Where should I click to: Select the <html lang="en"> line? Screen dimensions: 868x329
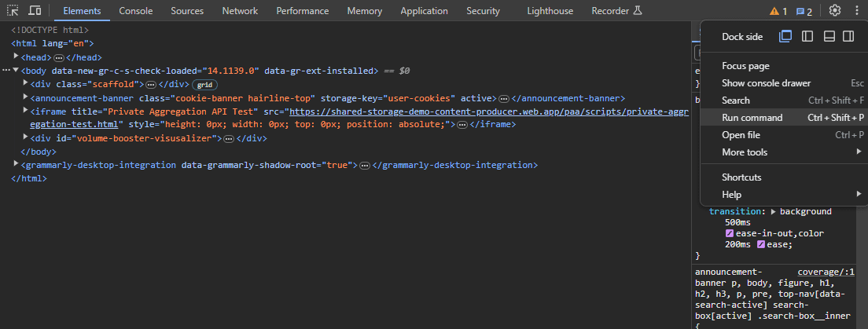point(53,44)
